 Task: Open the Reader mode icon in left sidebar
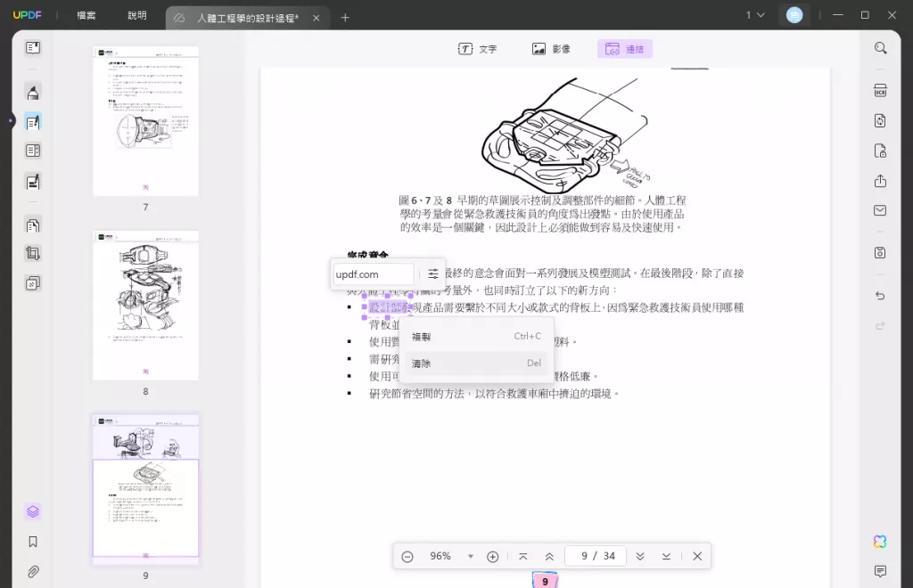33,48
